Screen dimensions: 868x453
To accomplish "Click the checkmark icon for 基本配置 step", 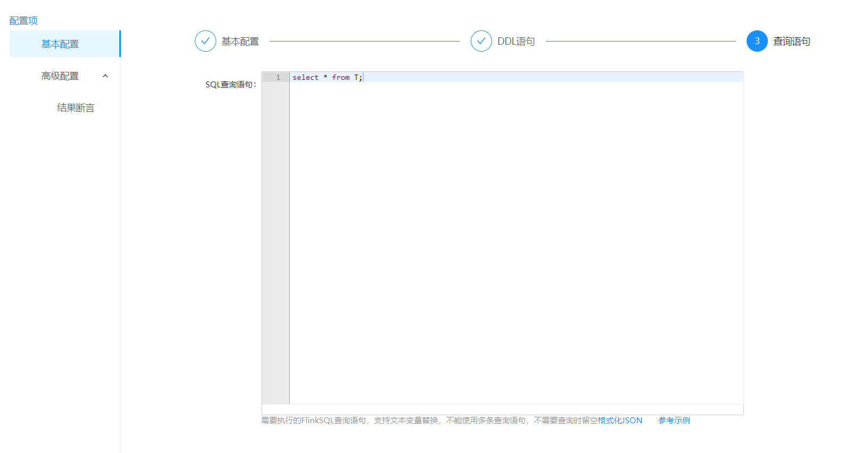I will (x=205, y=41).
